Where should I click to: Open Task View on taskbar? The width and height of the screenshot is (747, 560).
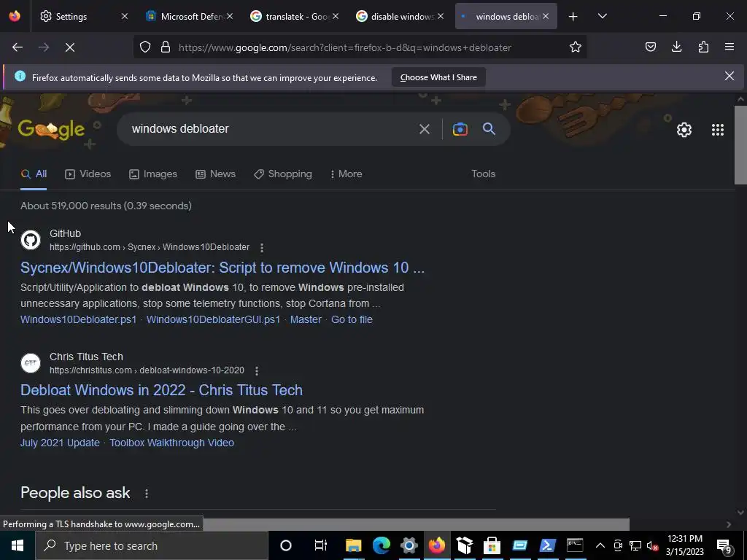tap(321, 545)
